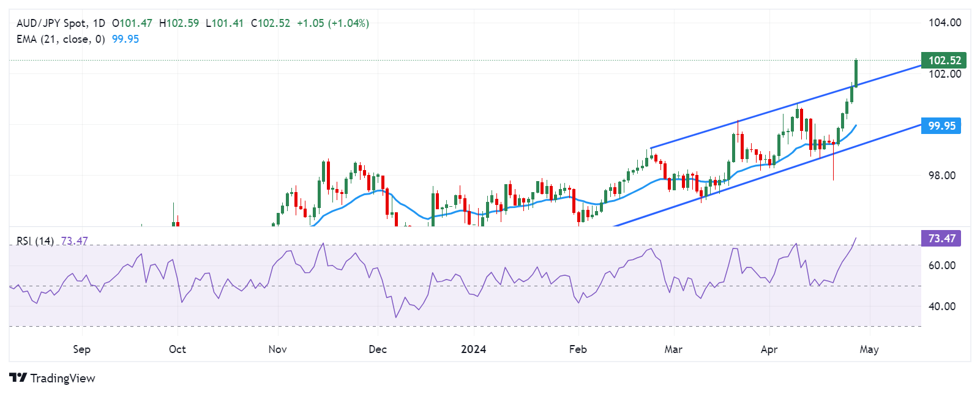Click the 98.00 price axis label
Viewport: 980px width, 394px height.
[941, 176]
